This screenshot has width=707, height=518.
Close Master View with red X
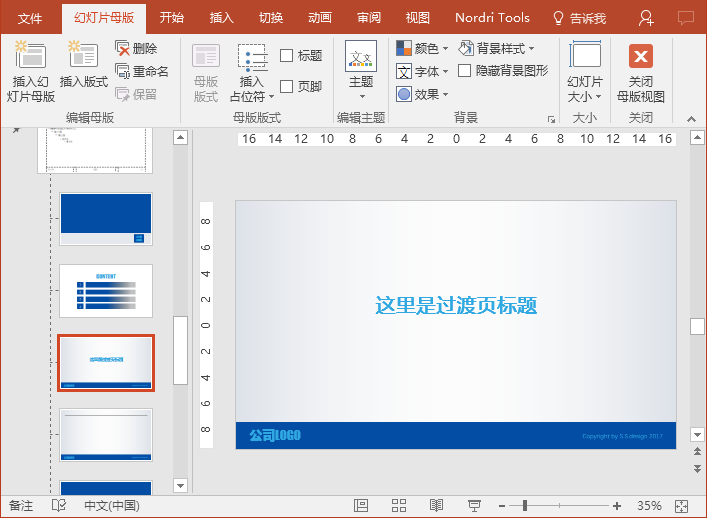(641, 56)
